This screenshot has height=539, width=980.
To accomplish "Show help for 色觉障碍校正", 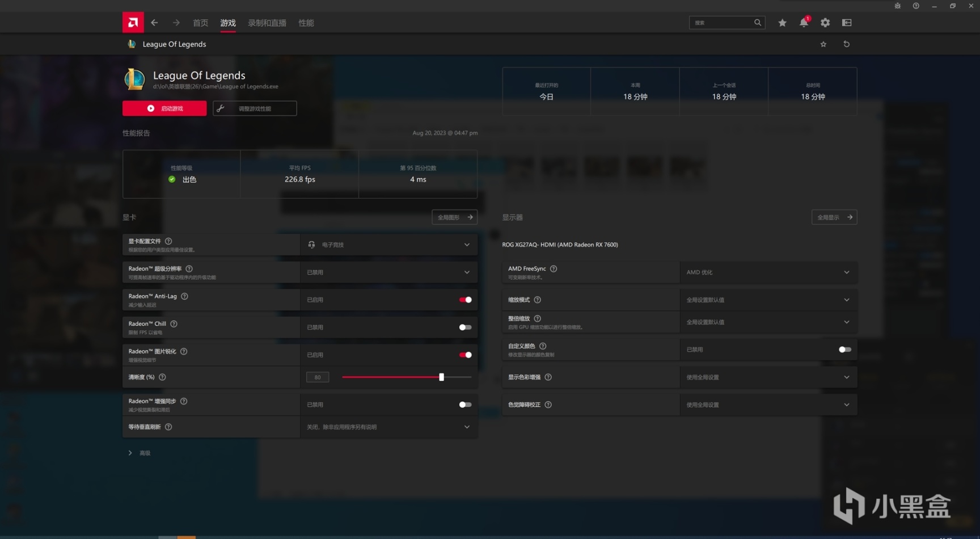I will click(x=548, y=405).
